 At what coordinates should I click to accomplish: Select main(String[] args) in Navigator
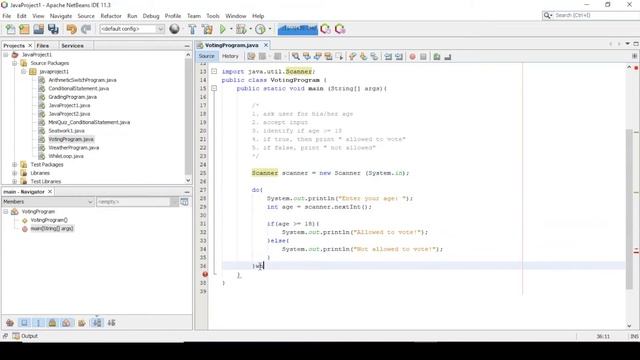click(52, 229)
